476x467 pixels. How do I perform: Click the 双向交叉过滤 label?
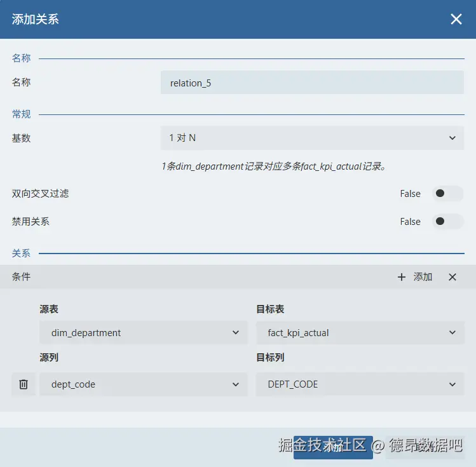[x=41, y=194]
